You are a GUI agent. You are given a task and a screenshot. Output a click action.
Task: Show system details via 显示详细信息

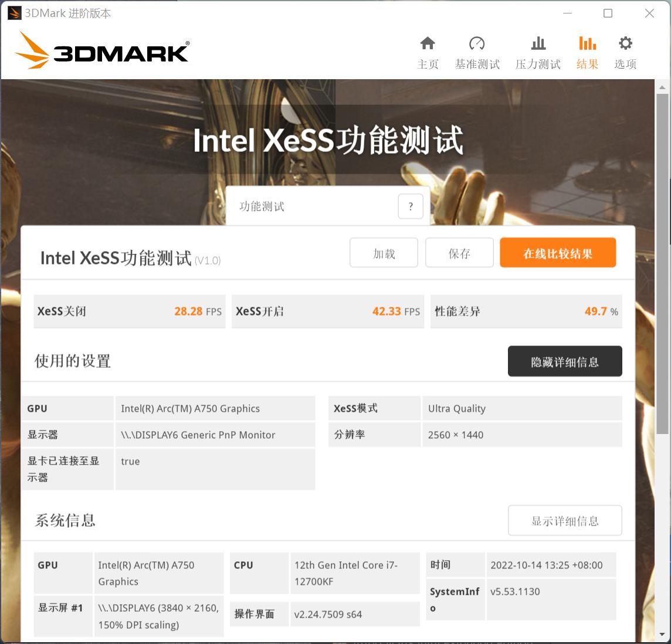(564, 520)
